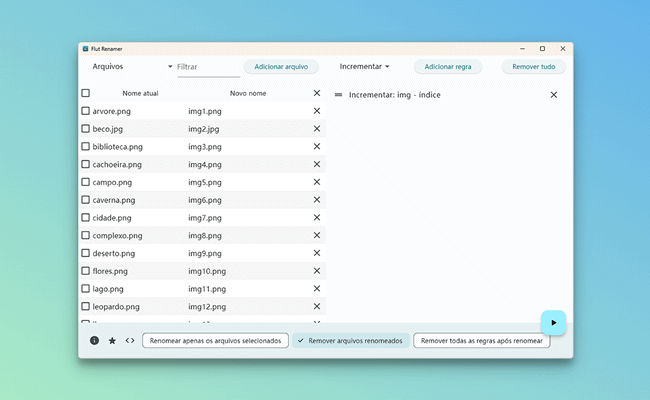This screenshot has height=400, width=650.
Task: Click new name img1.png
Action: [205, 111]
